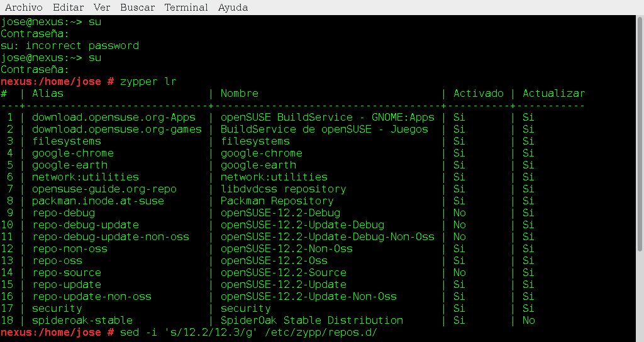Click alias 'repo-debug-update-non-oss'
Viewport: 644px width, 342px height.
click(x=111, y=236)
